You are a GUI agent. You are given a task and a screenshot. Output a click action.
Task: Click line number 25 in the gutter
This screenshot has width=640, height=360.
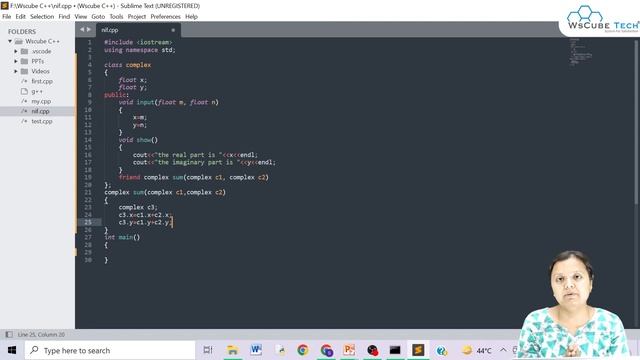pyautogui.click(x=88, y=222)
